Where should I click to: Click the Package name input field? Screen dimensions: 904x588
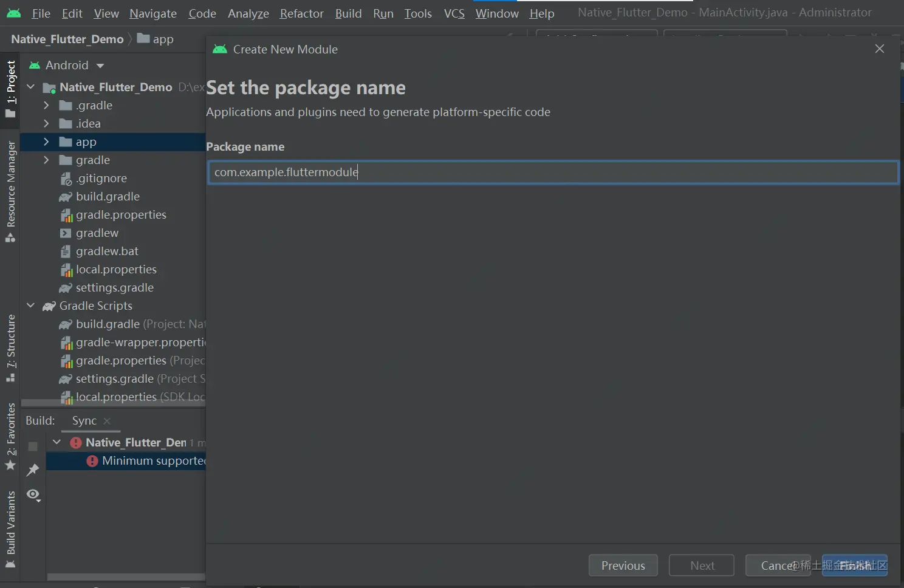pyautogui.click(x=553, y=172)
